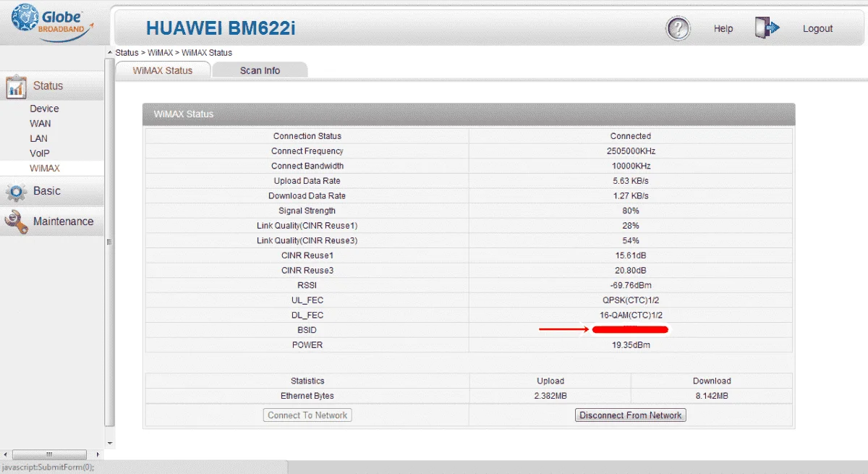The width and height of the screenshot is (868, 474).
Task: Click the Logout door icon
Action: 767,28
